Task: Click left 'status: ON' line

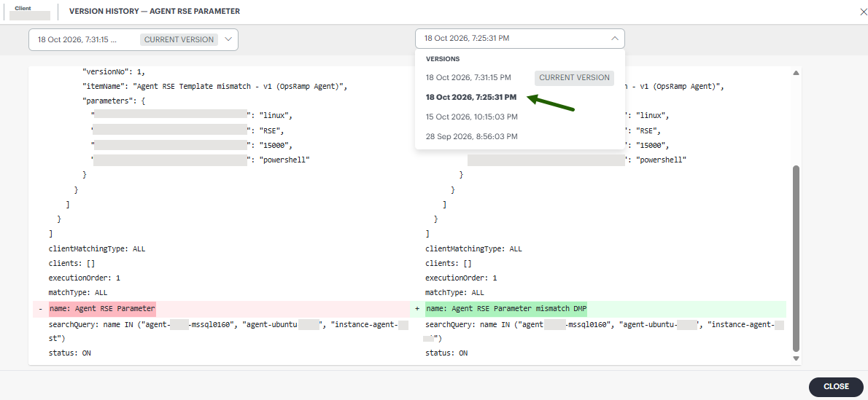Action: click(x=70, y=353)
